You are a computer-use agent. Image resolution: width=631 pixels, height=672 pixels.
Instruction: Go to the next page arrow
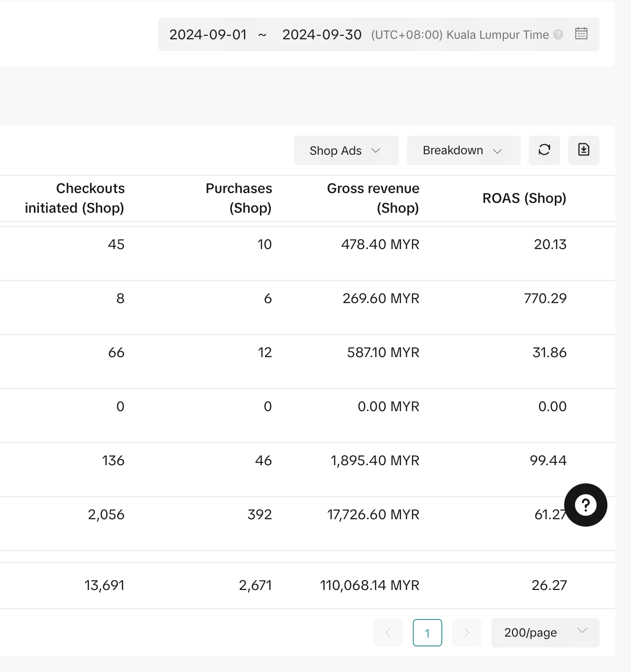[x=466, y=633]
